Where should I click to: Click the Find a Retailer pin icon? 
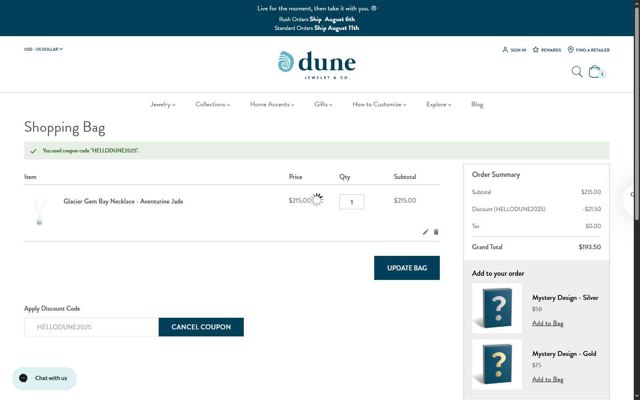(571, 49)
